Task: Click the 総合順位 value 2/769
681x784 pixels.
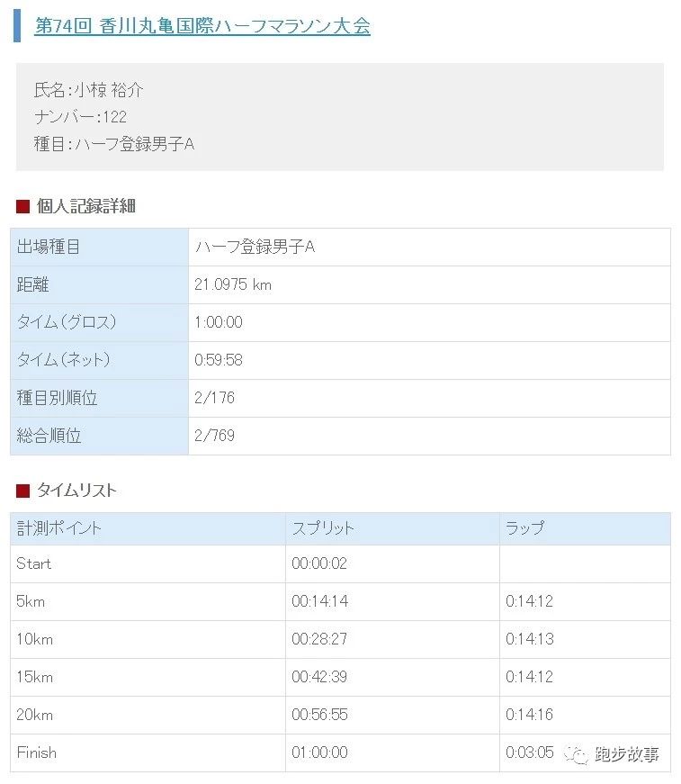Action: (x=214, y=436)
